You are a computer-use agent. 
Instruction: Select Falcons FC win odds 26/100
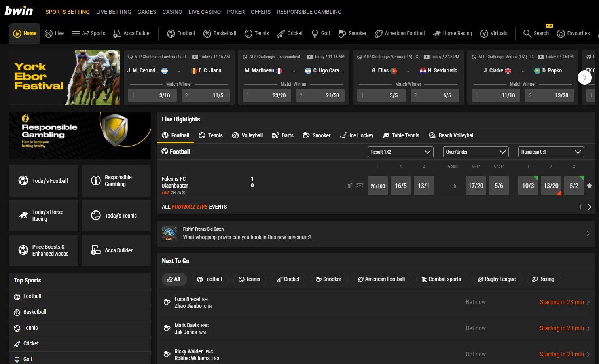378,186
